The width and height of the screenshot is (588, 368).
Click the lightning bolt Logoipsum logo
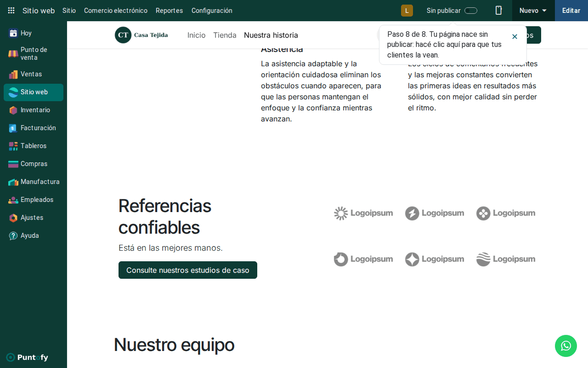[x=435, y=213]
